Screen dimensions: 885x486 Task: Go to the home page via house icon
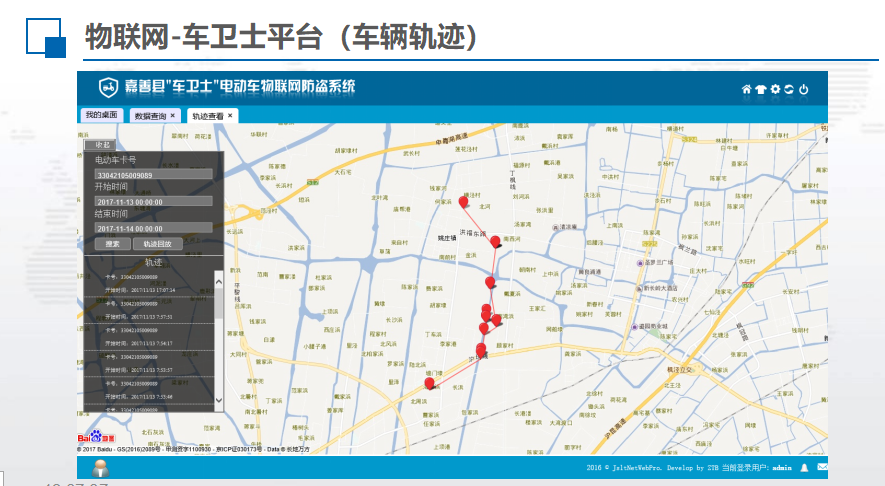click(746, 89)
